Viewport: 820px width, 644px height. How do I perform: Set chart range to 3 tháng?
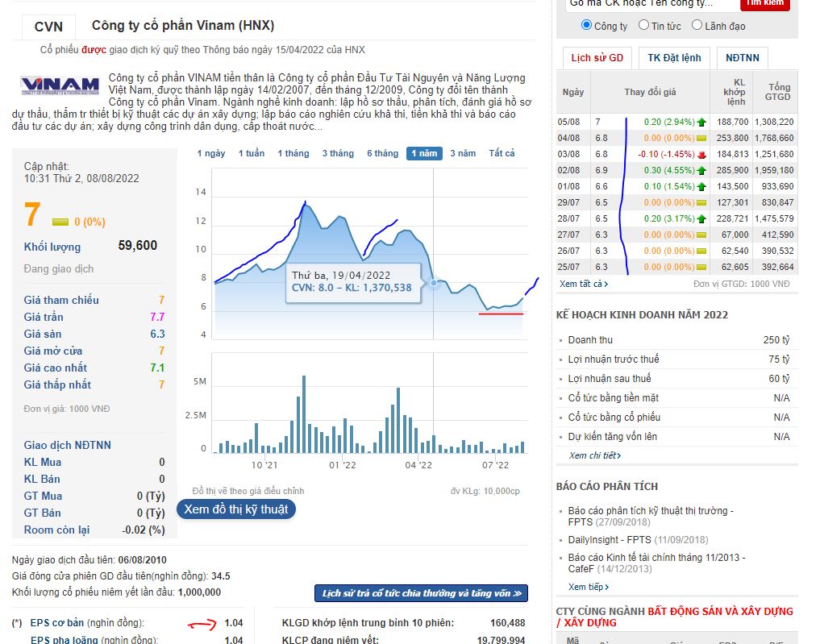338,153
